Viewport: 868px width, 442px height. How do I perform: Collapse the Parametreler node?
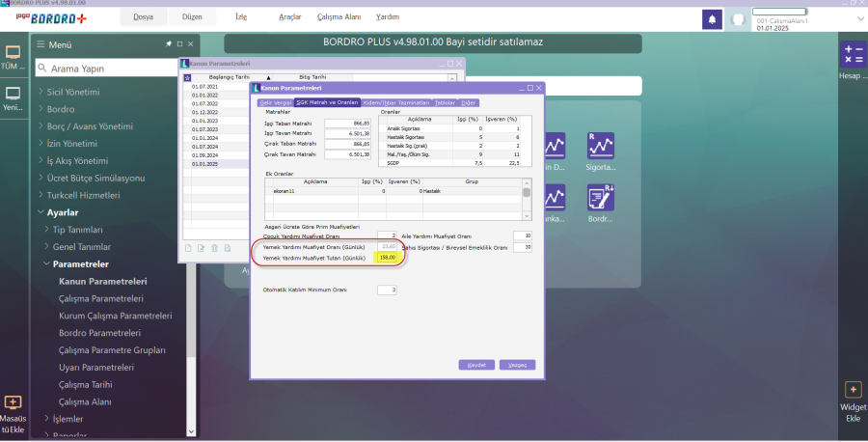[47, 263]
